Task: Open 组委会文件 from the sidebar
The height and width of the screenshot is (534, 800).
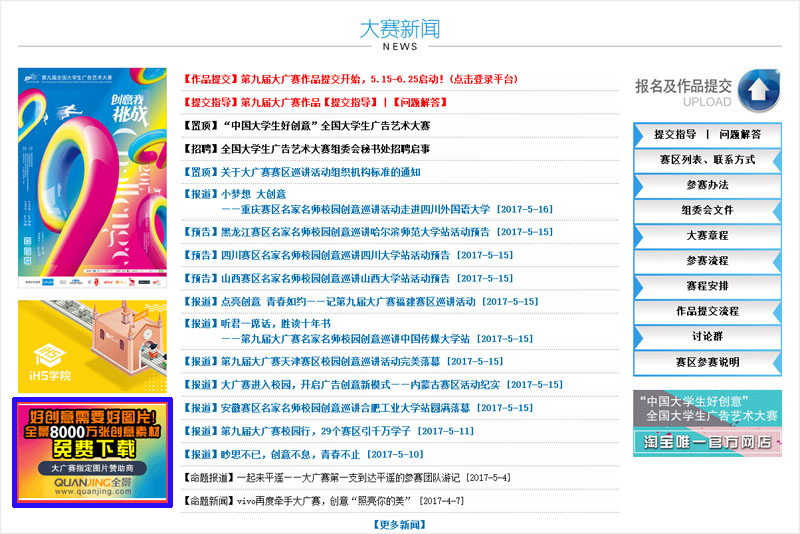Action: (x=707, y=211)
